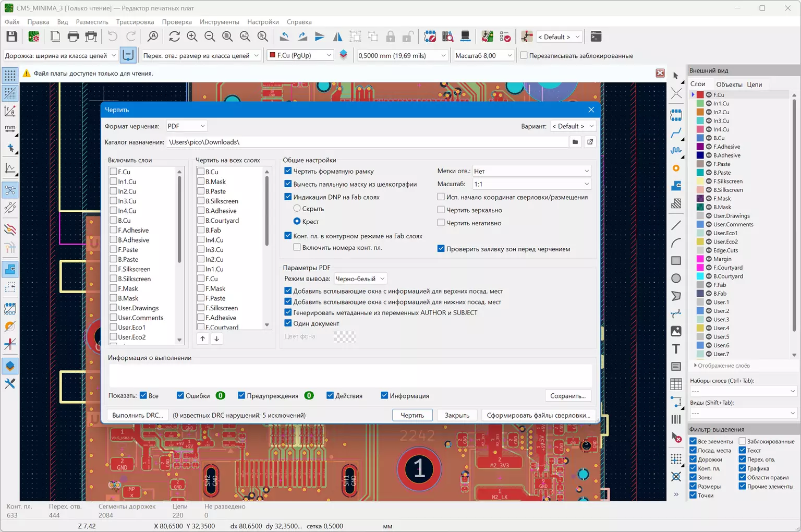Open the 'Режим вывода' dropdown
Image resolution: width=801 pixels, height=532 pixels.
point(360,279)
